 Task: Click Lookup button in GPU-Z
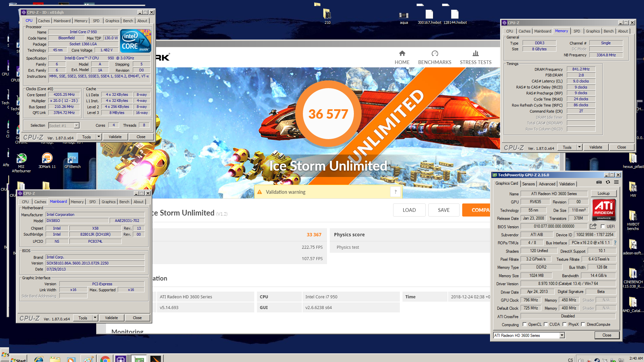tap(603, 193)
